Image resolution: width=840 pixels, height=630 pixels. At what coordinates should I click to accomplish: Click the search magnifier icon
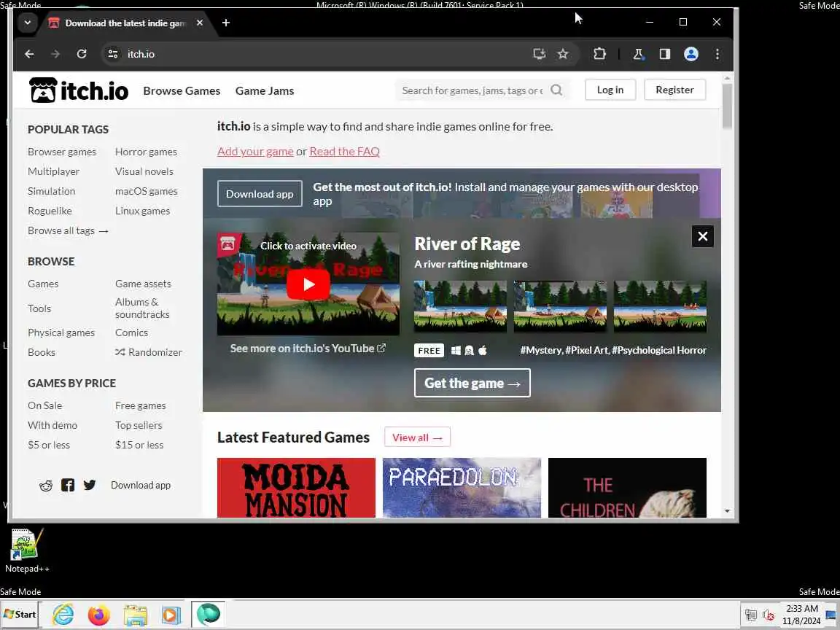556,90
